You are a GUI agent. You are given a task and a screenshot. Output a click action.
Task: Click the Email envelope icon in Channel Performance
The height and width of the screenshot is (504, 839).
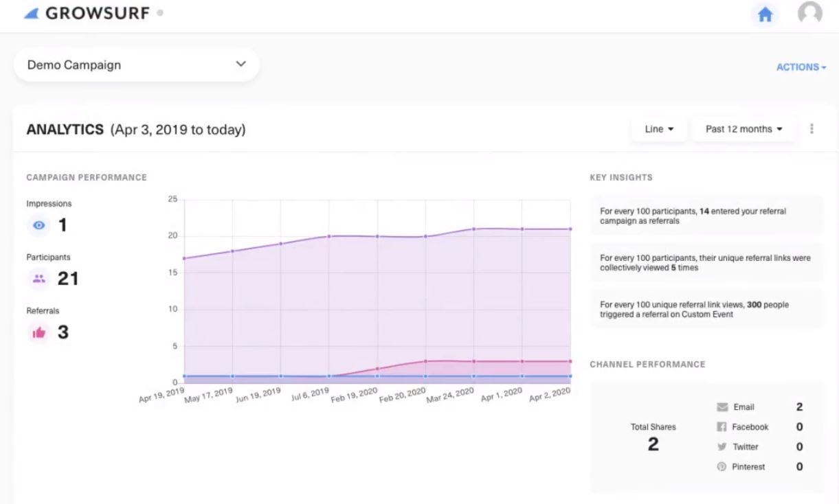coord(721,406)
